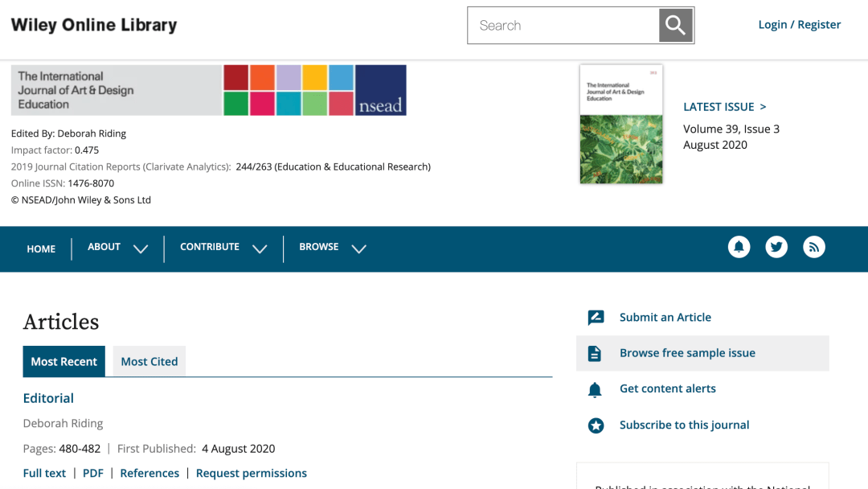
Task: Click the subscribe star icon
Action: pos(596,425)
